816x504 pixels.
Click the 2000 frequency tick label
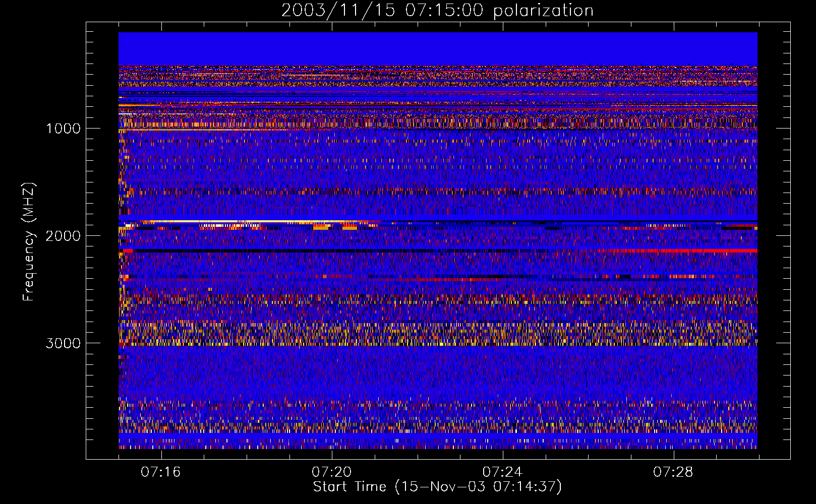point(63,236)
